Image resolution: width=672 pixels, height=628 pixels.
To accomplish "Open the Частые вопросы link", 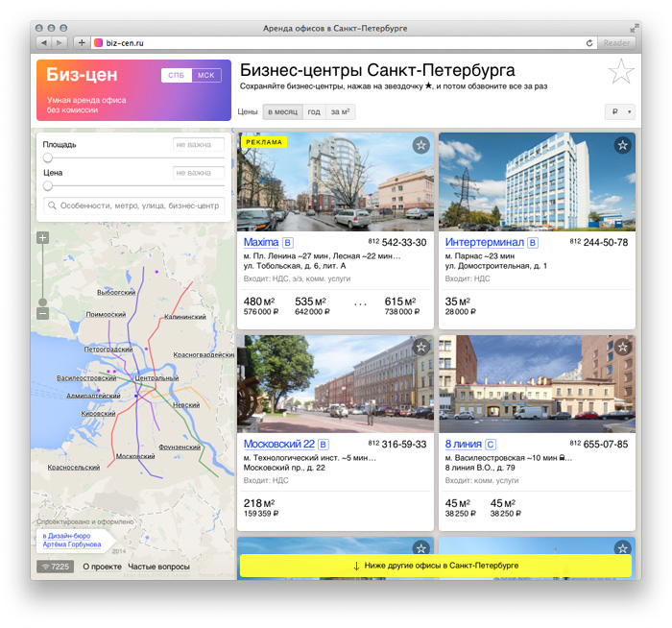I will point(158,567).
